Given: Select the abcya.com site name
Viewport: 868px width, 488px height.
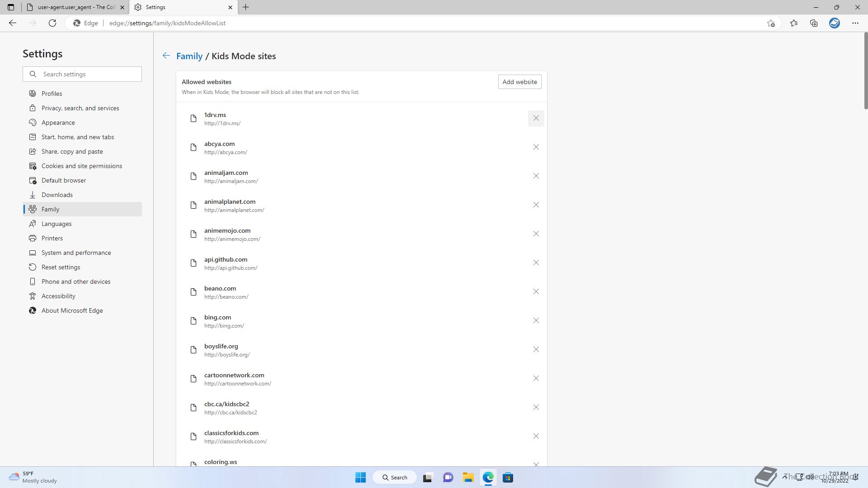Looking at the screenshot, I should [x=219, y=144].
